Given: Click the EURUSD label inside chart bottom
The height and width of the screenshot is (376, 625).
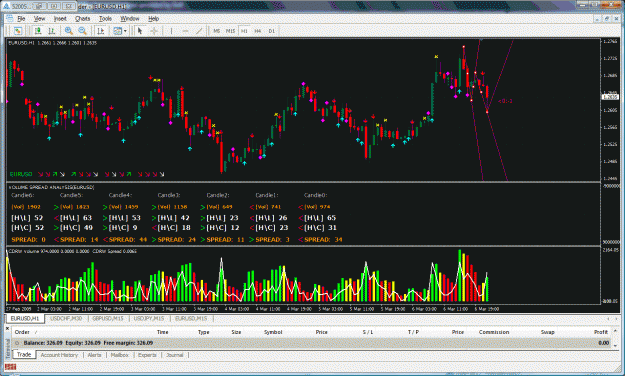Looking at the screenshot, I should pos(21,174).
